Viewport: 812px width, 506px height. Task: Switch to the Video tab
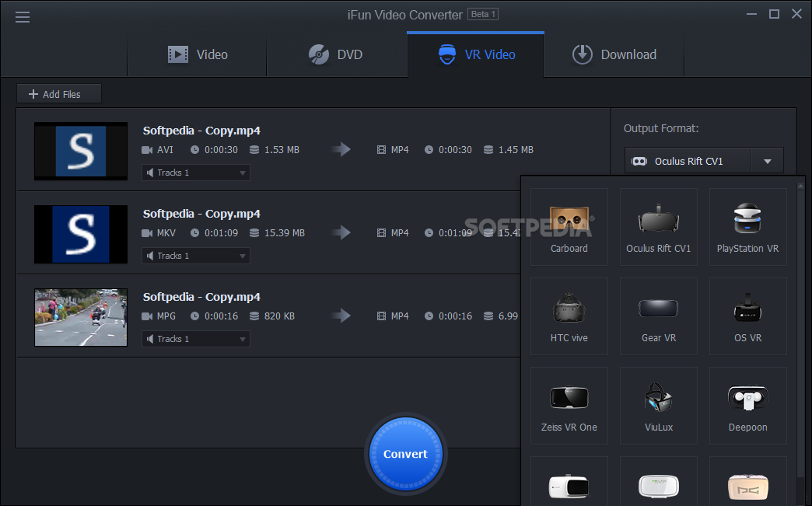197,54
